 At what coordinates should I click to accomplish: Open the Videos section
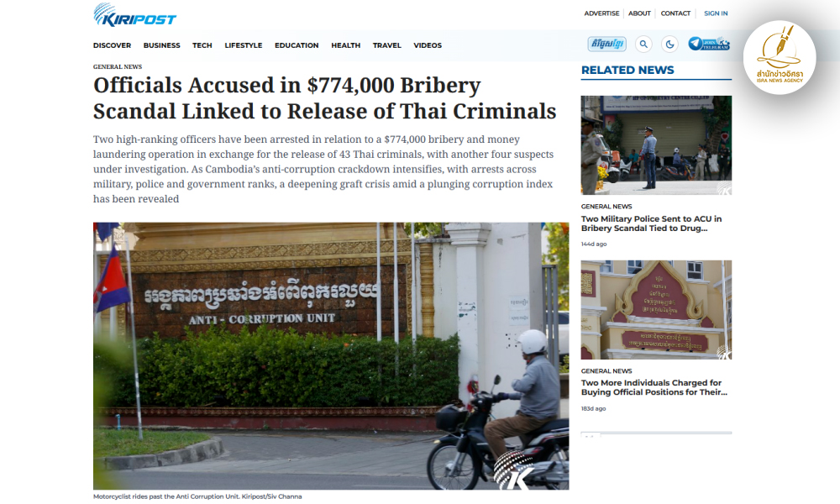[428, 45]
